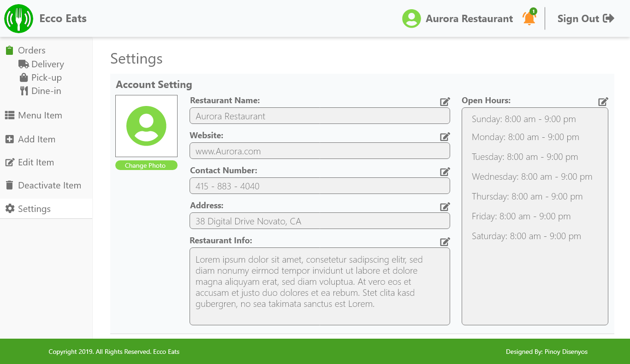Edit Open Hours with the pencil icon
Image resolution: width=630 pixels, height=364 pixels.
[x=603, y=102]
